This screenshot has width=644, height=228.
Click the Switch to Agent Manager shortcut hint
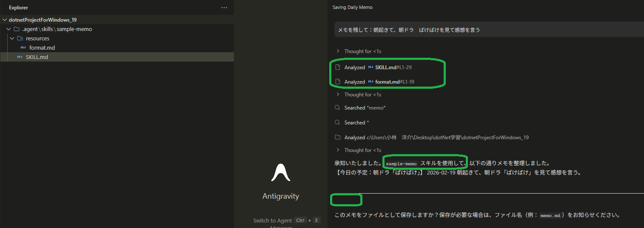(287, 223)
